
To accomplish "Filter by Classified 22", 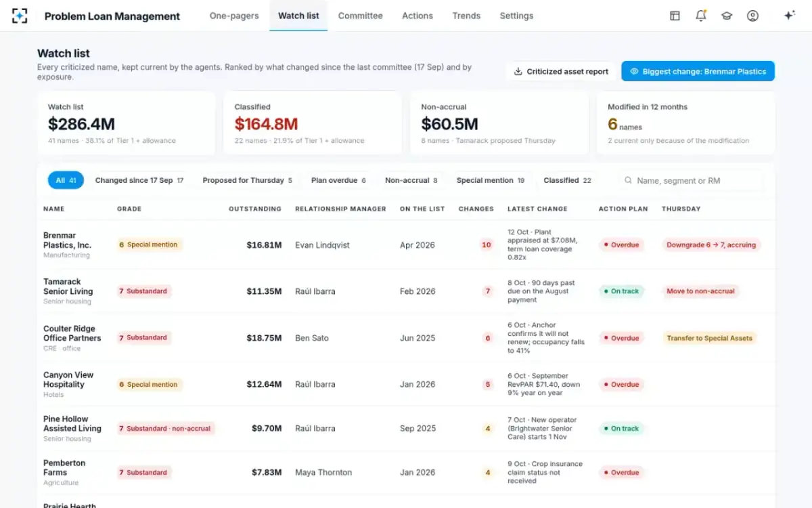I will tap(567, 180).
